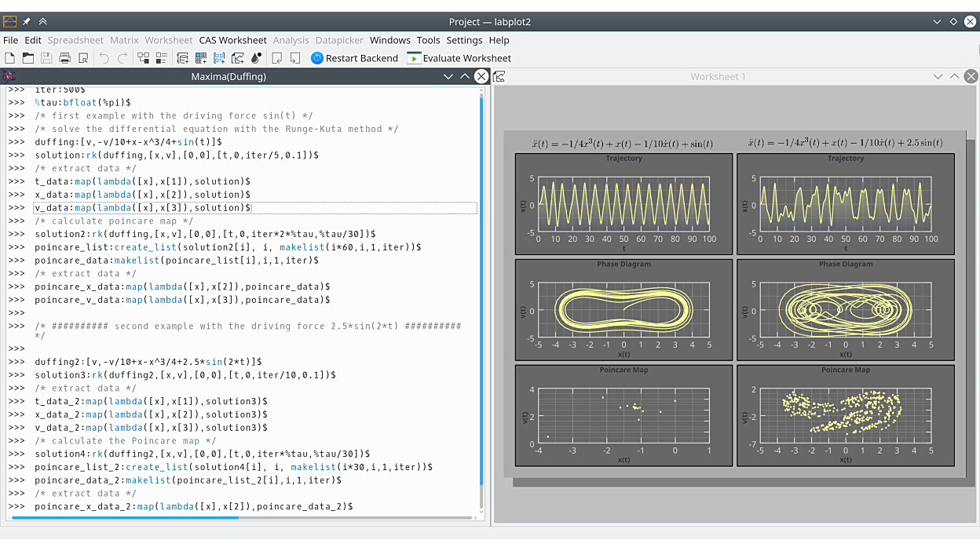980x551 pixels.
Task: Close the Maxima(Duffing) subwindow
Action: (x=481, y=76)
